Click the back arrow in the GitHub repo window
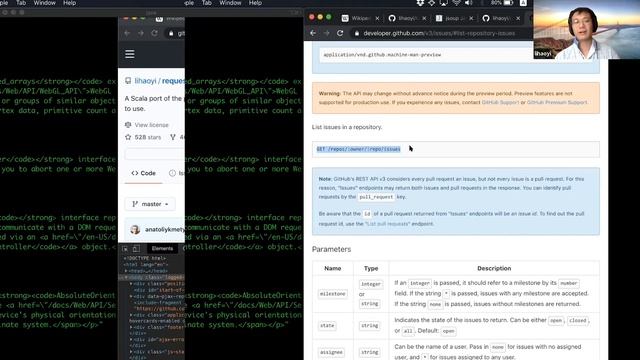640x360 pixels. [127, 33]
